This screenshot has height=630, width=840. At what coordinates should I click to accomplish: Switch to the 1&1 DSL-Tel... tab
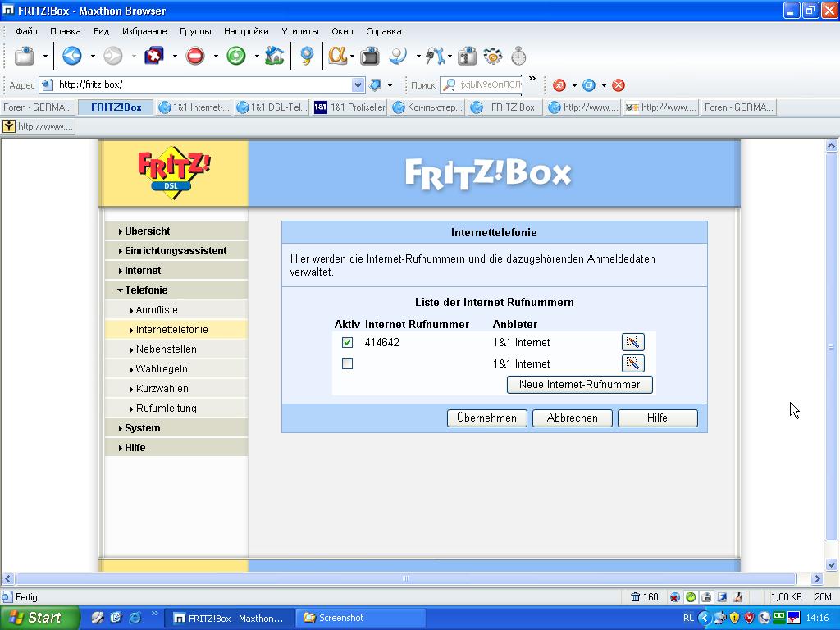coord(272,107)
